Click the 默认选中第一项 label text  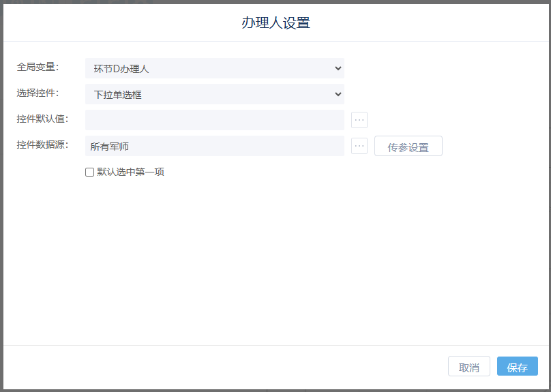tap(130, 172)
